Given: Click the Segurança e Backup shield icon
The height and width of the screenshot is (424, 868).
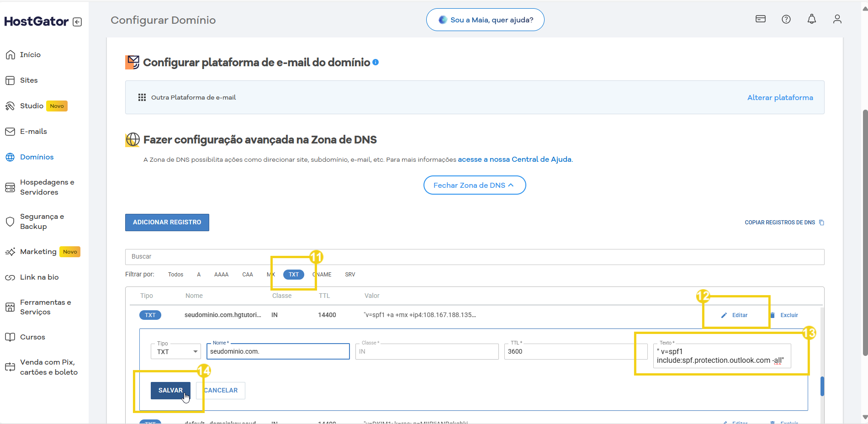Looking at the screenshot, I should click(x=10, y=222).
